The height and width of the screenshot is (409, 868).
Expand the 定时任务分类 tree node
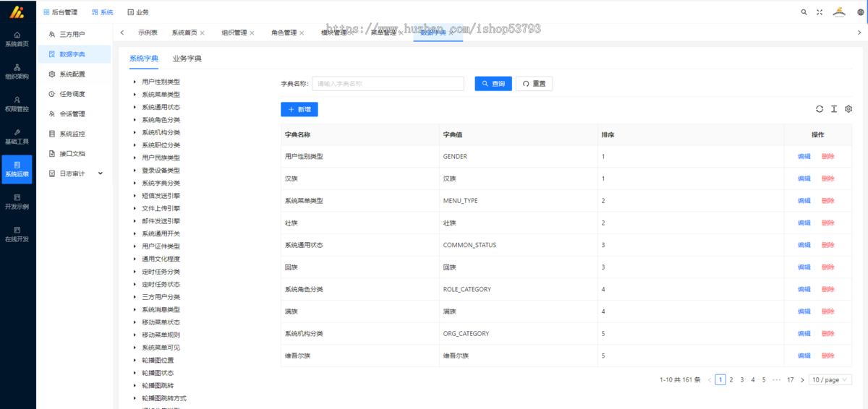pyautogui.click(x=135, y=272)
